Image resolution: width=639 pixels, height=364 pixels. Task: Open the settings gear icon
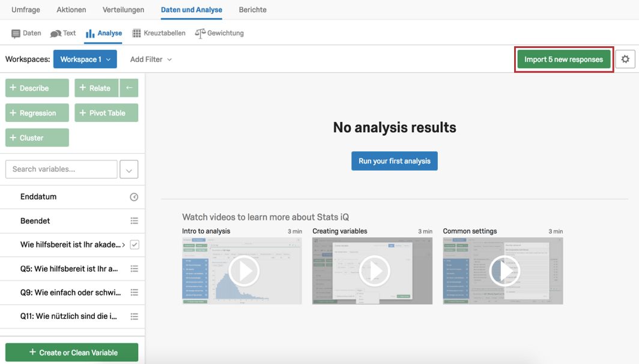coord(625,59)
